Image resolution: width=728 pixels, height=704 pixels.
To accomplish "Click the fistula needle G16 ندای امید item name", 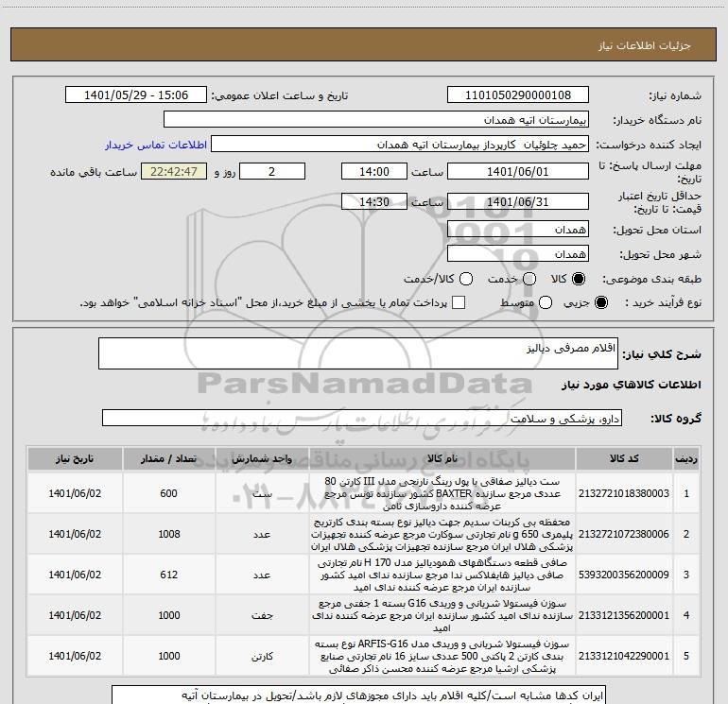I will tap(442, 615).
